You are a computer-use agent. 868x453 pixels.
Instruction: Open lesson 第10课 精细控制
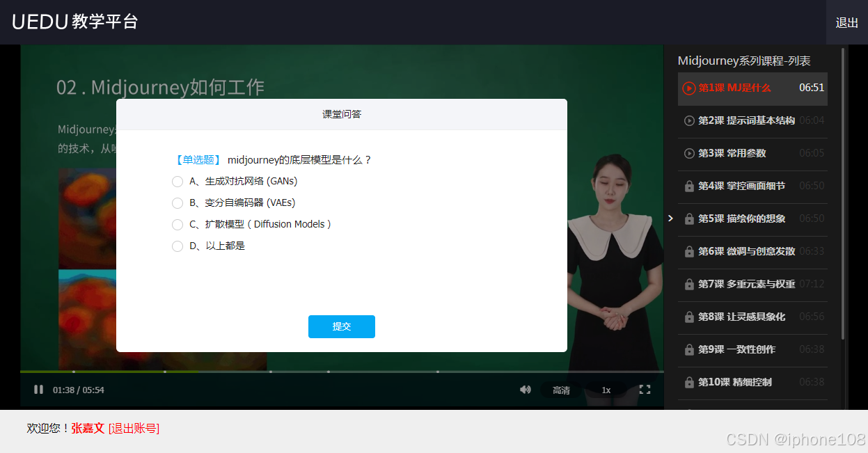pyautogui.click(x=752, y=383)
